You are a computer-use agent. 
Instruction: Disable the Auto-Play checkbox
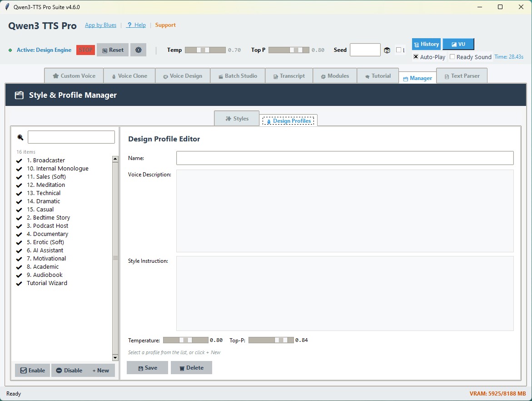coord(415,57)
